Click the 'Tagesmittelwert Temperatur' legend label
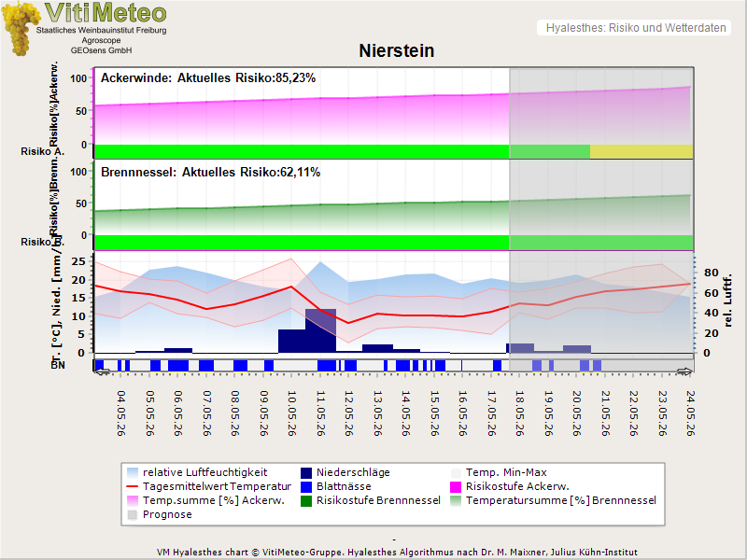 click(x=217, y=486)
